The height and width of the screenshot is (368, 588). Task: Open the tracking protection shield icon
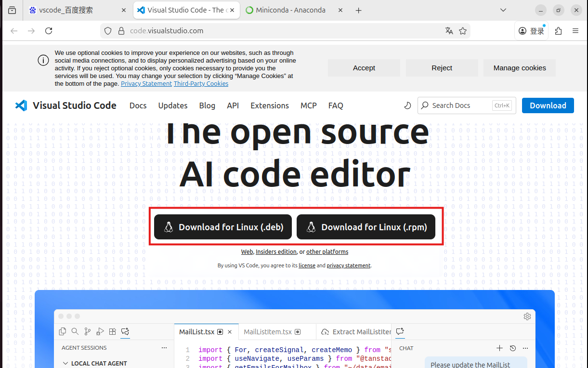pos(108,31)
